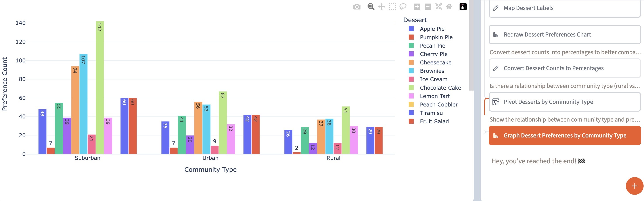Select the Zoom magnifier tool in the chart modebar
Screen dimensions: 644x201
(x=371, y=7)
